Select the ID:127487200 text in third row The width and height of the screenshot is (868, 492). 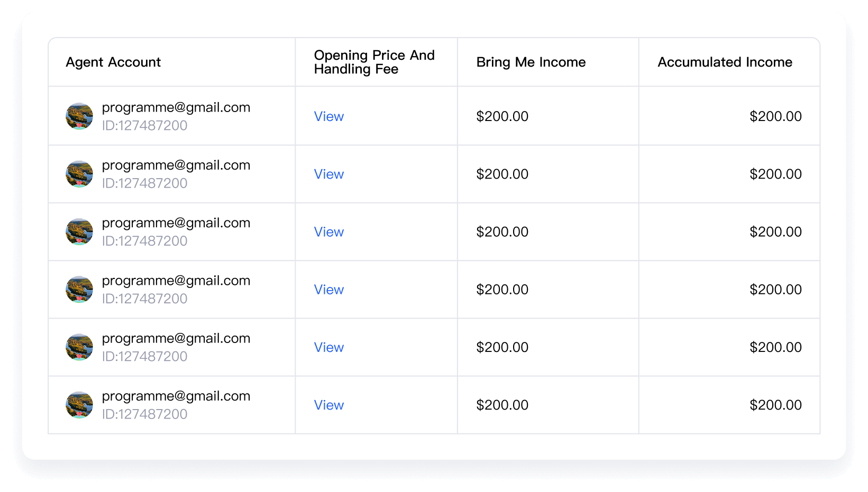[145, 241]
